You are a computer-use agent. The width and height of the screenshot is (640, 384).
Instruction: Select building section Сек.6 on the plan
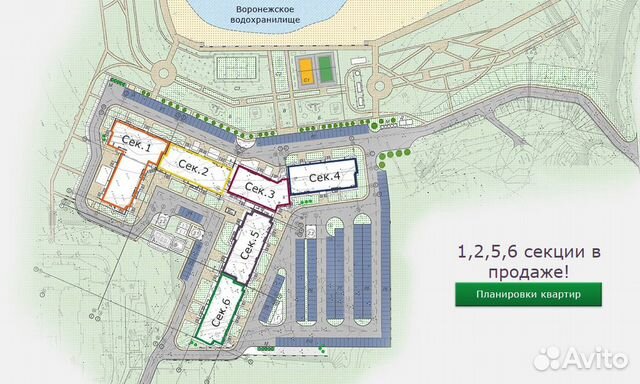(x=220, y=310)
